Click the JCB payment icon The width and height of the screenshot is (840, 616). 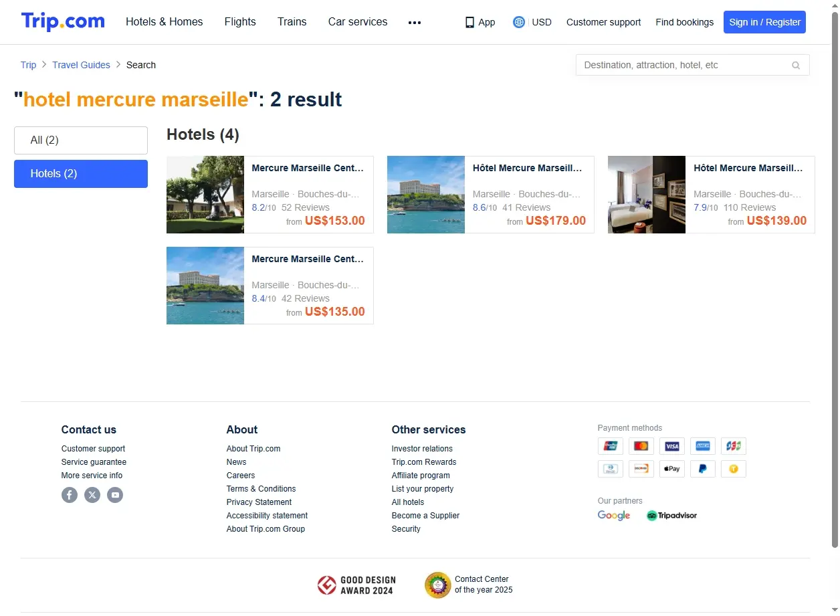click(734, 446)
